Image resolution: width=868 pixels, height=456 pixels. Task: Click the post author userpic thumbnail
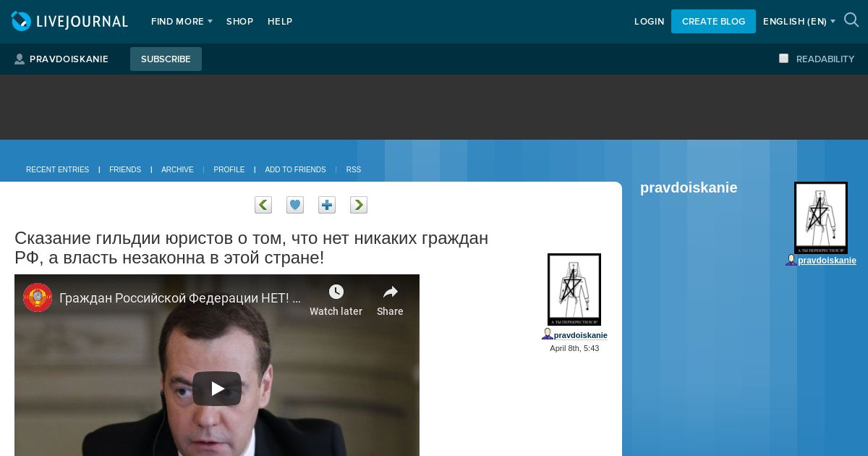[x=574, y=290]
